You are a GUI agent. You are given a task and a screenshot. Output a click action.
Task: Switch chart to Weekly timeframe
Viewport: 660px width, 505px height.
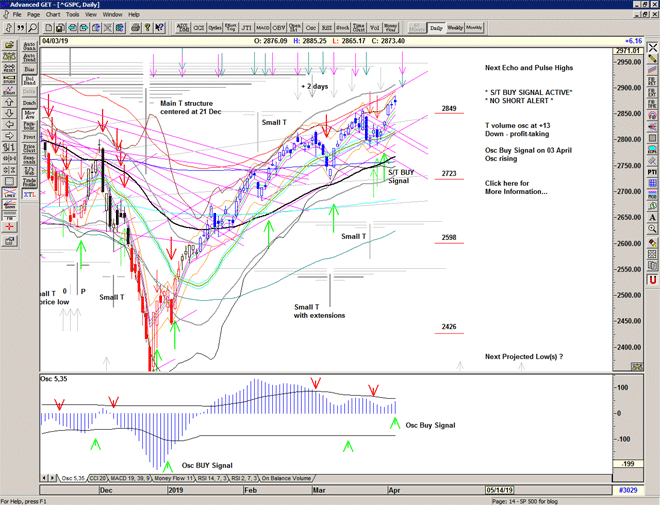(454, 27)
